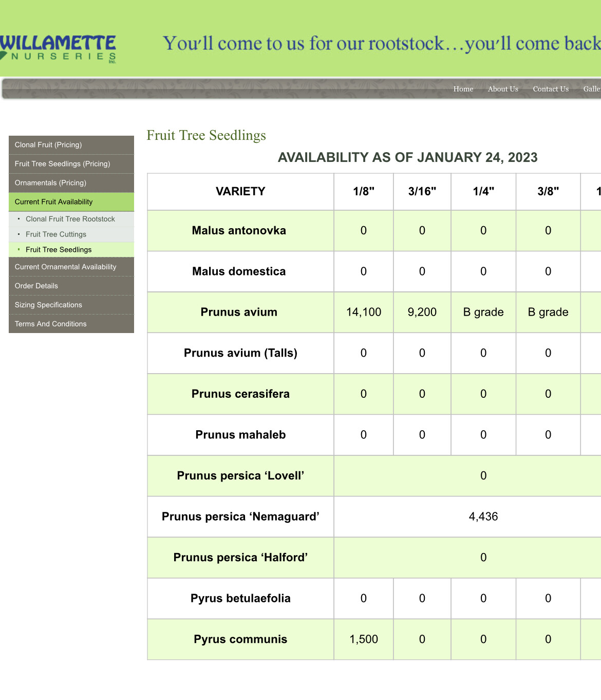Click the Pyrus betulaefolia row label
The image size is (601, 700).
(240, 598)
